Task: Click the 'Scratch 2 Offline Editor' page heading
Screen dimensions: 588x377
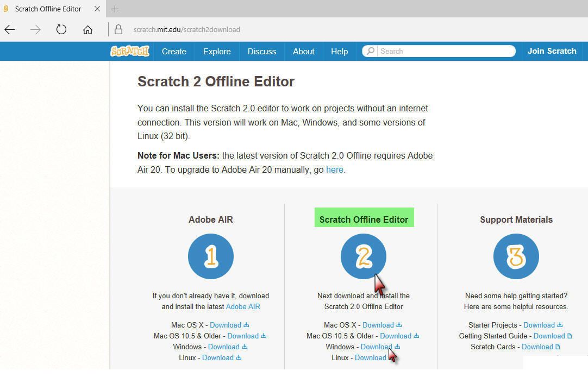Action: (x=216, y=81)
